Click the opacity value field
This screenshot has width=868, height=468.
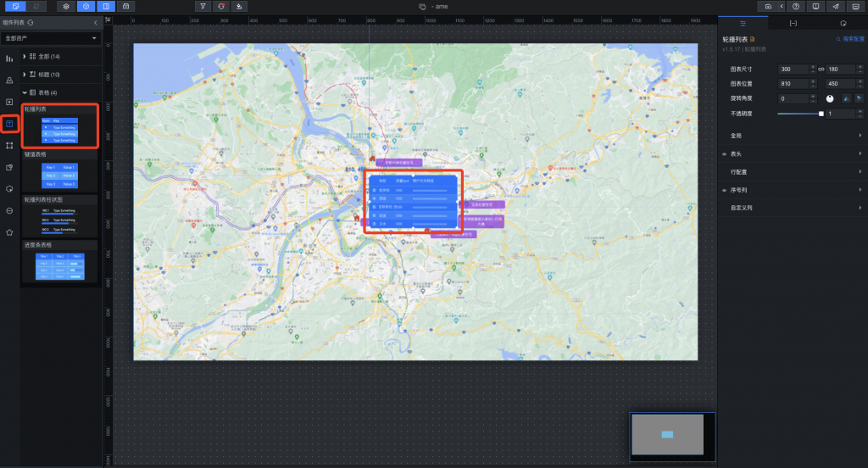[x=841, y=114]
